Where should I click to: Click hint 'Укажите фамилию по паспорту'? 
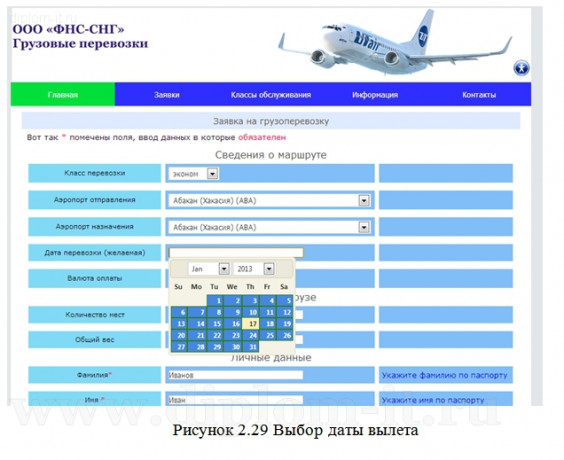(x=444, y=375)
